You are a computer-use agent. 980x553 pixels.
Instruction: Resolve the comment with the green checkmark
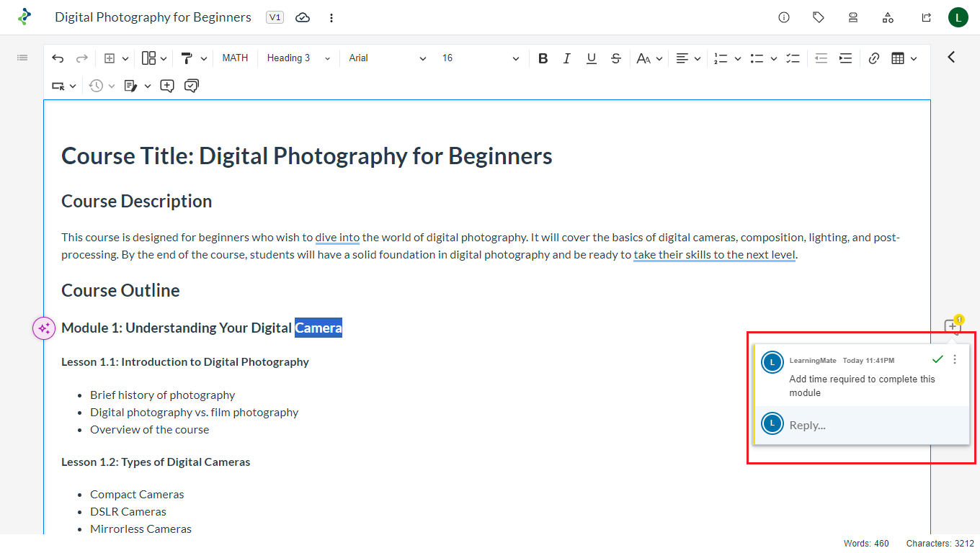937,359
